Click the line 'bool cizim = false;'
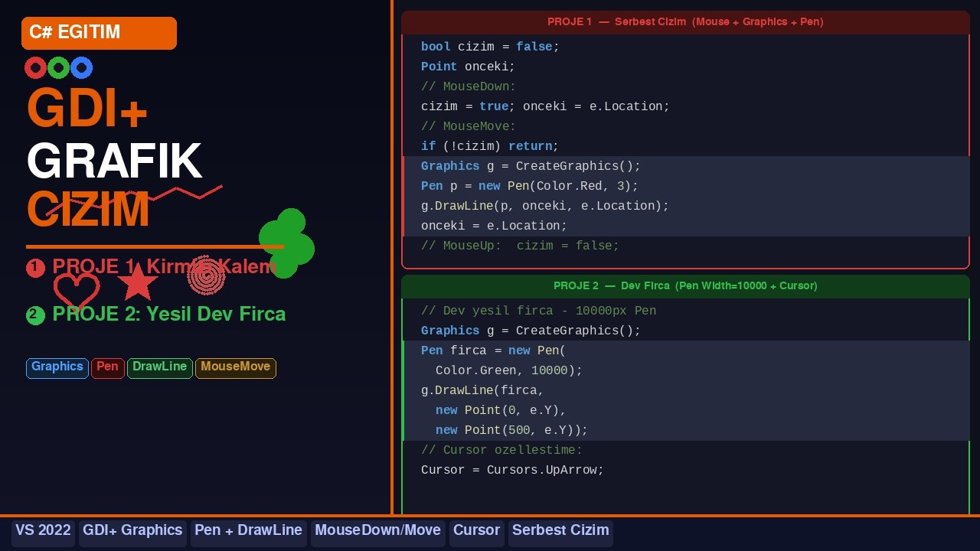The width and height of the screenshot is (980, 551). click(x=490, y=47)
